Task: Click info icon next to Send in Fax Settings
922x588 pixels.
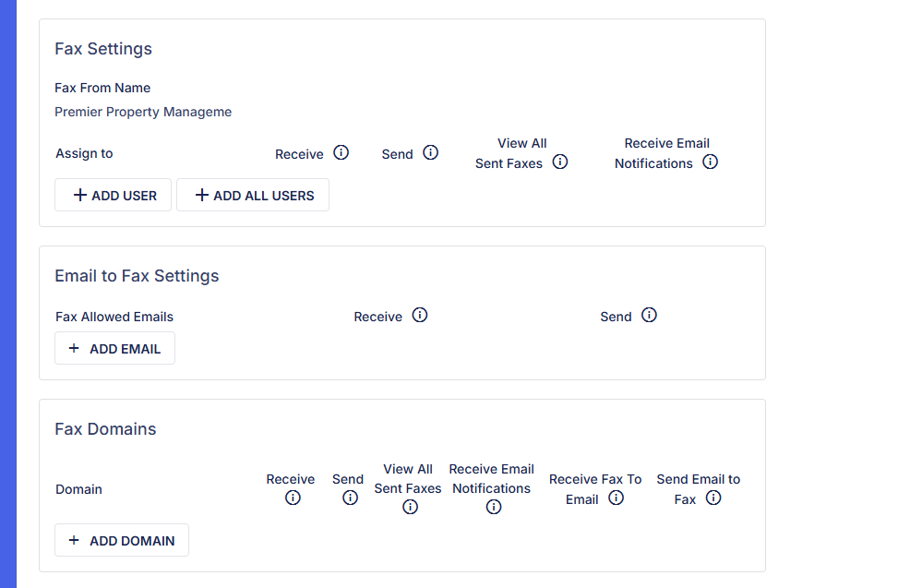Action: coord(430,152)
